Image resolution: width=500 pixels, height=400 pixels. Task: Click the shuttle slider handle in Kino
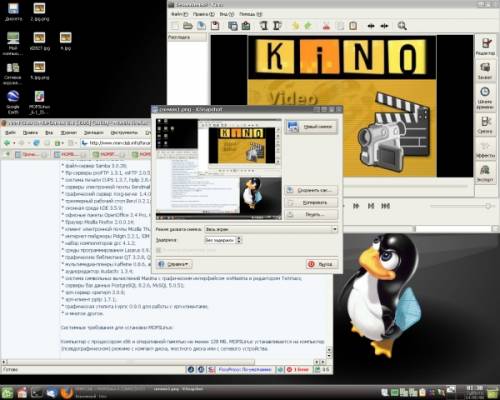[x=488, y=206]
